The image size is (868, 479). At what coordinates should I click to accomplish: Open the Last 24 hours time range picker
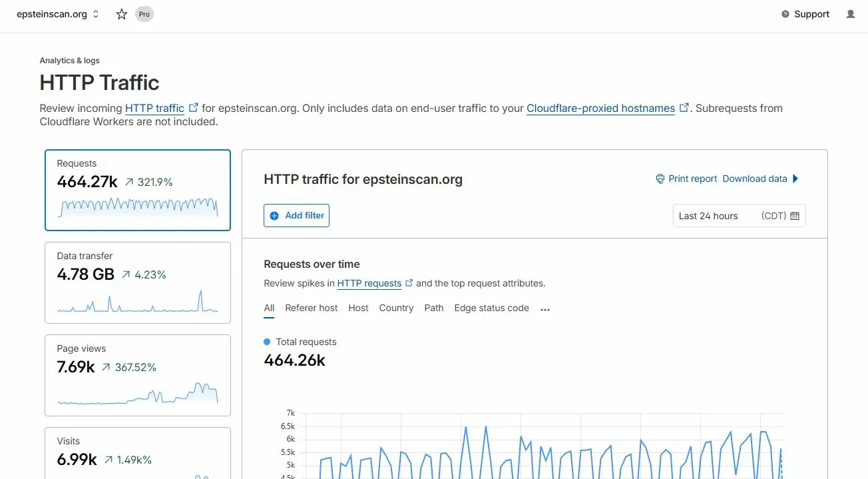[739, 215]
